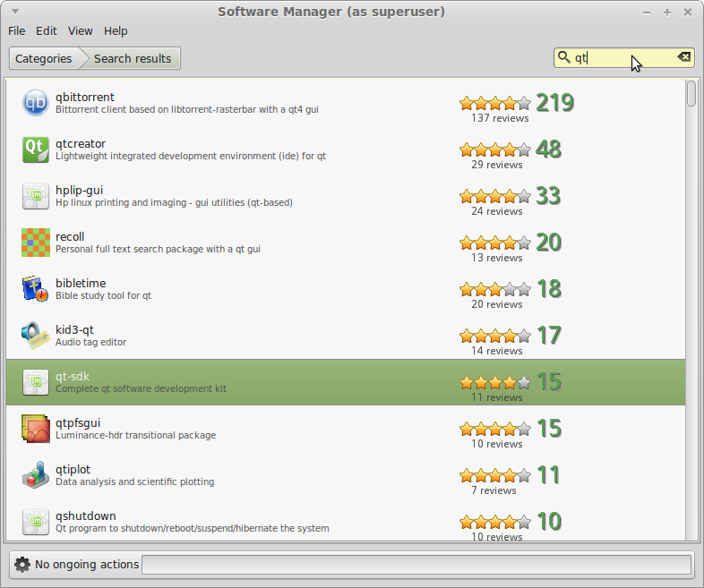Select the hplip-gui package name
Image resolution: width=704 pixels, height=588 pixels.
coord(80,190)
